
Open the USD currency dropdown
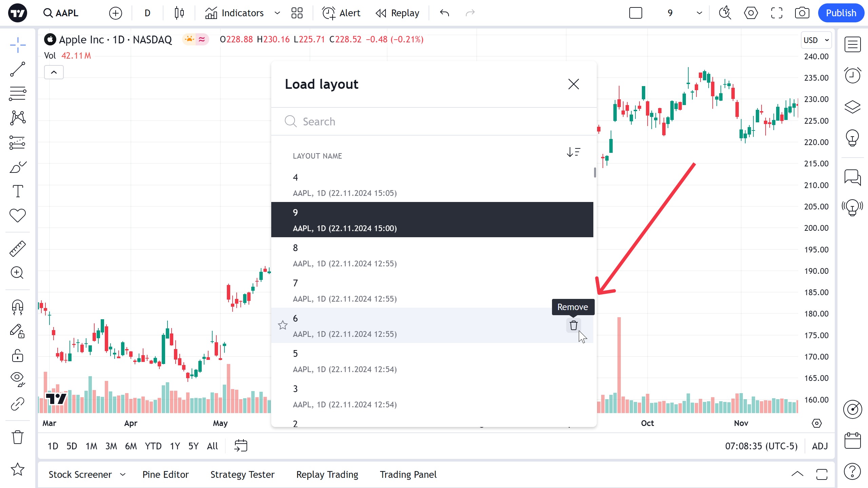816,40
